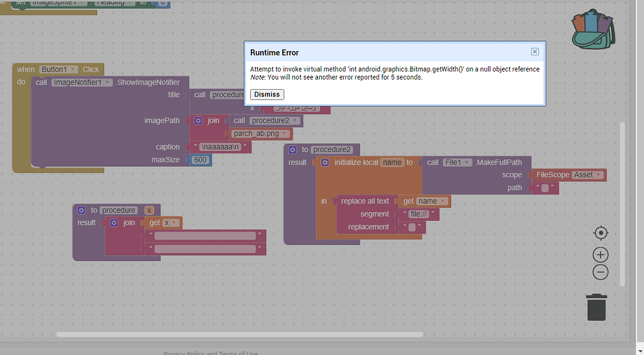Click the gear on the 'to procedure x' block
This screenshot has width=644, height=355.
tap(82, 211)
